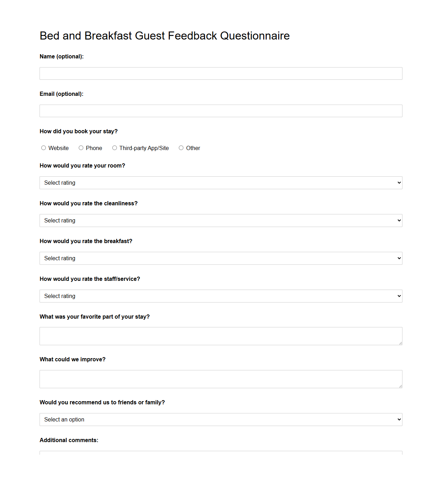Select the Other booking method
442x504 pixels.
tap(181, 148)
